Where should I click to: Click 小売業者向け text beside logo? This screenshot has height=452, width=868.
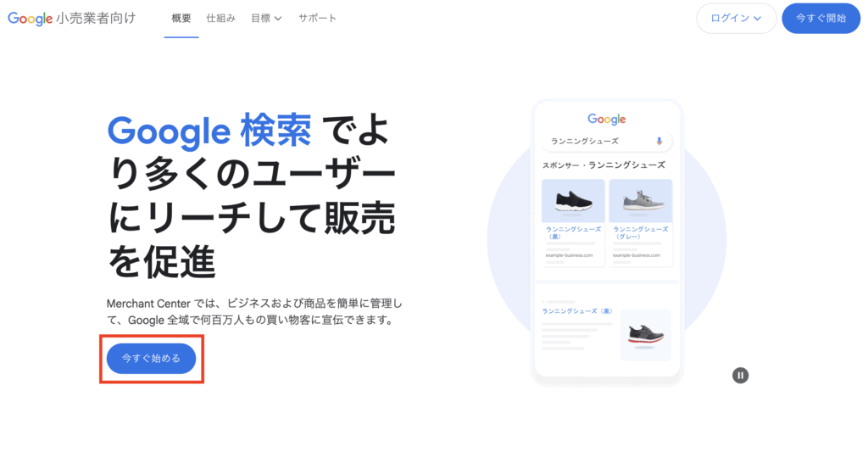pos(96,19)
